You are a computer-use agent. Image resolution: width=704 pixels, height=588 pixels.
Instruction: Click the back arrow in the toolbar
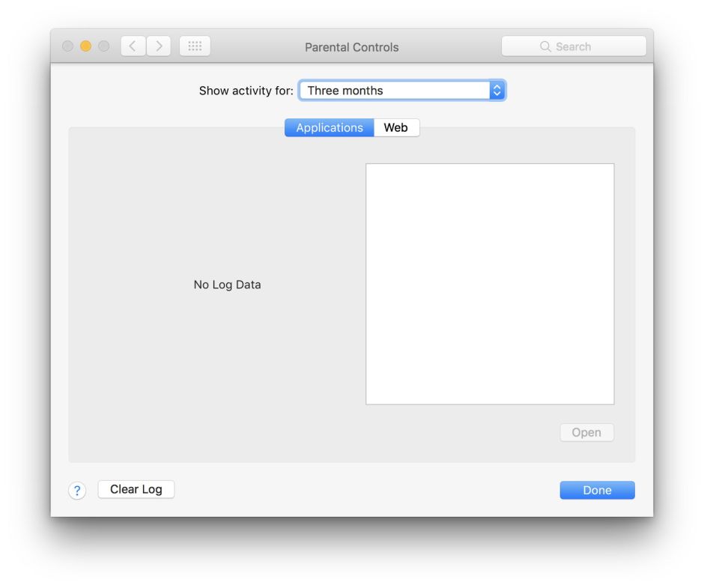pos(133,46)
